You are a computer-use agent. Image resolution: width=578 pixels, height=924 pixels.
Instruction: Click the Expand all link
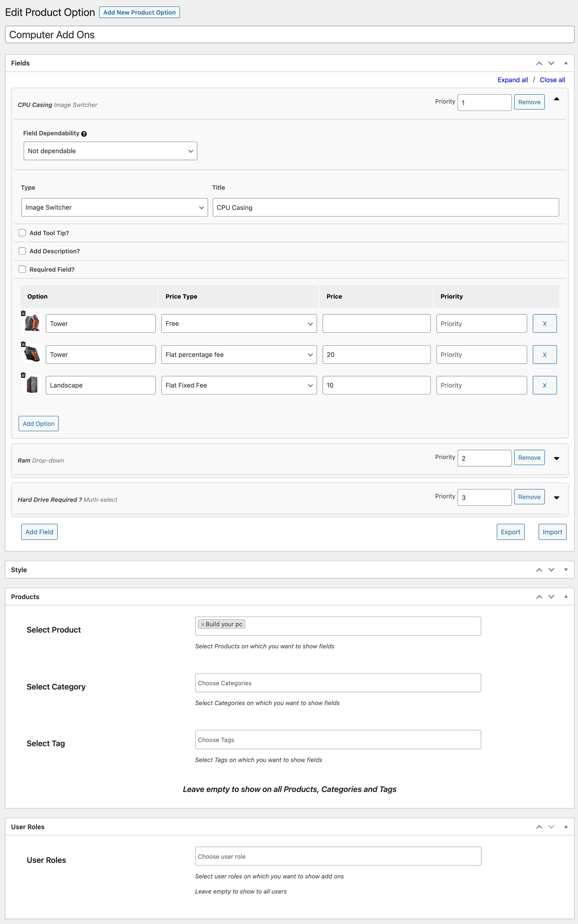513,79
